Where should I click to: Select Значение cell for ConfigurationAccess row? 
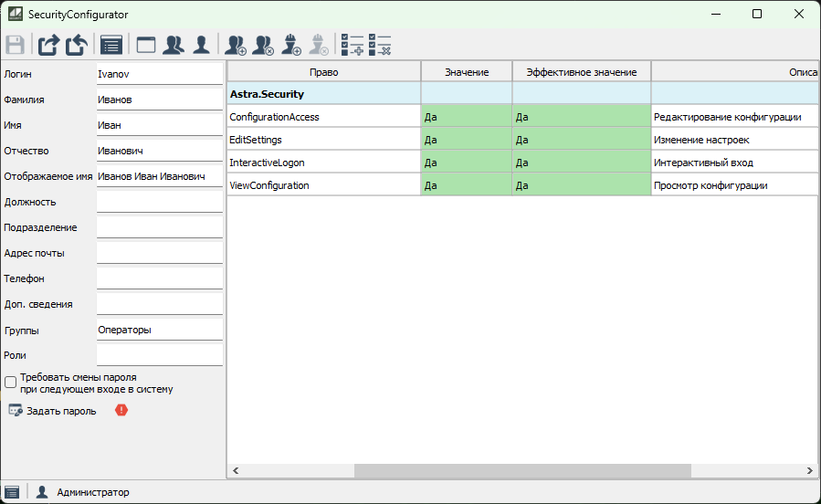point(466,117)
